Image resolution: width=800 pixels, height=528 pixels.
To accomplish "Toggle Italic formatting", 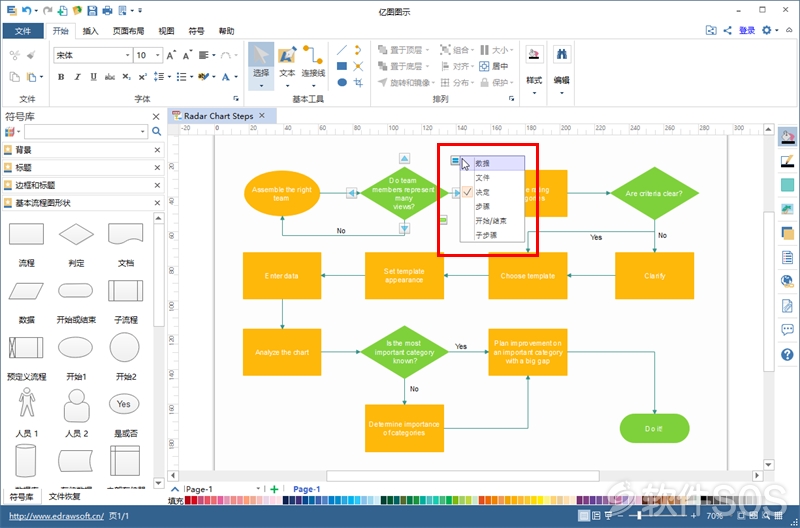I will click(78, 77).
